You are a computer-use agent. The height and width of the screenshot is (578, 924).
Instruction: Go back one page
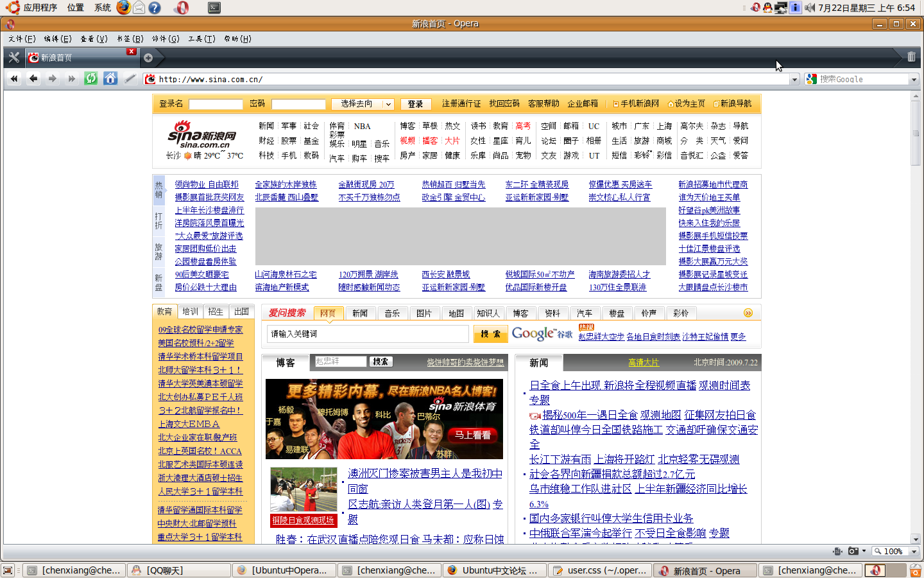pos(33,78)
